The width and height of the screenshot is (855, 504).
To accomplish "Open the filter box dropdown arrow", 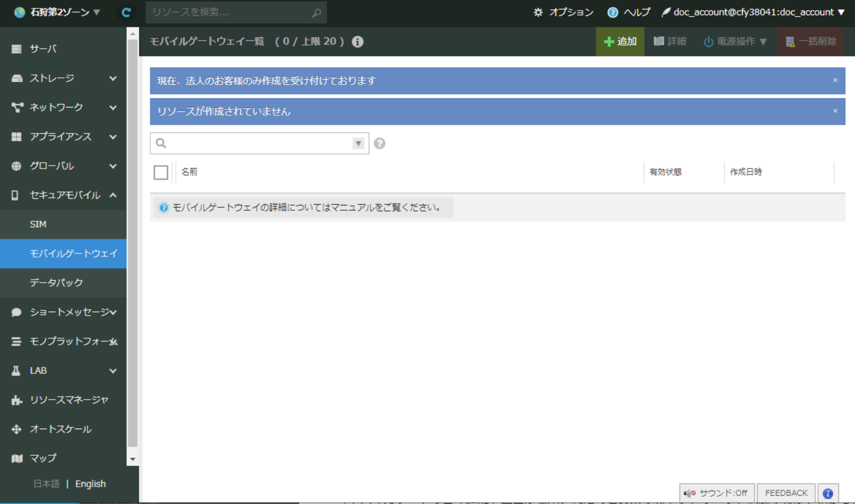I will click(x=358, y=144).
